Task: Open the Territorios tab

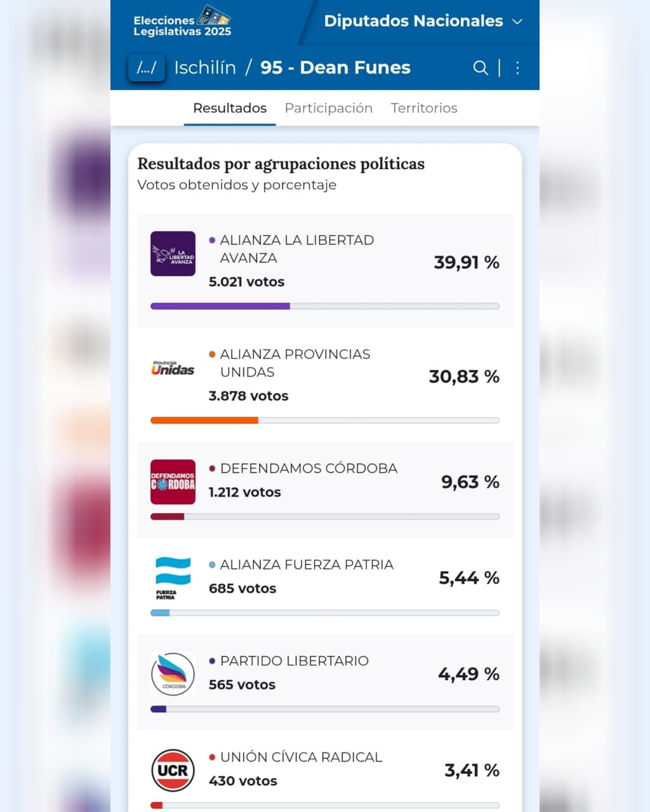Action: 424,108
